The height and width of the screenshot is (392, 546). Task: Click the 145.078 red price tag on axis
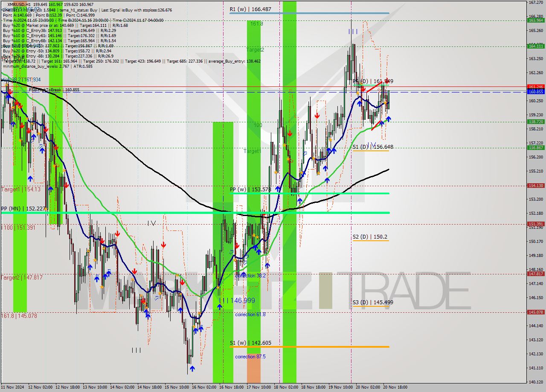[536, 312]
